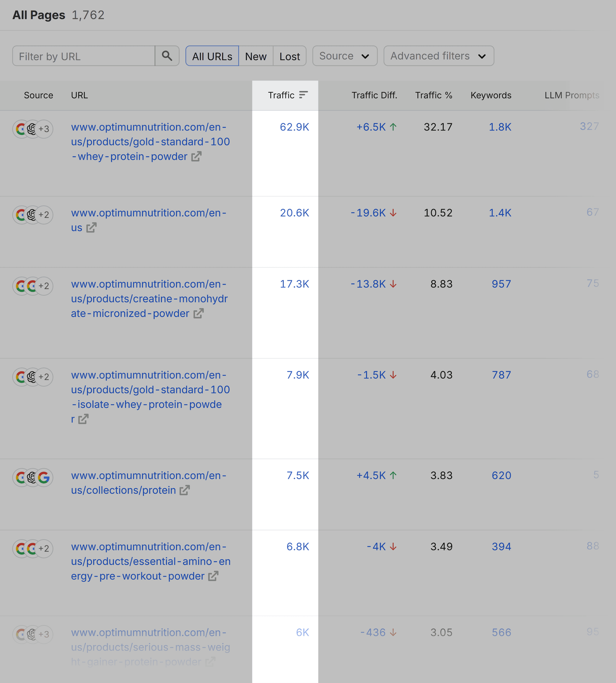Open external link icon for essential-amino-energy-pre-workout-powder

(x=213, y=576)
